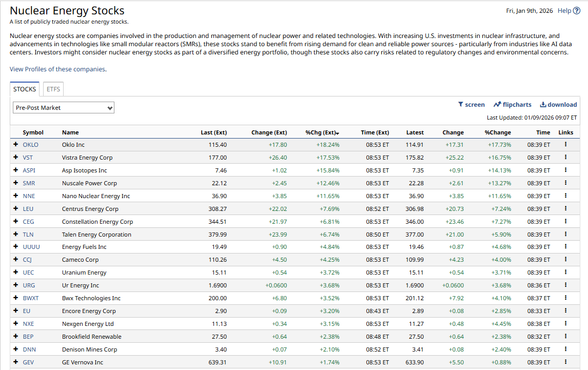Expand the BWXT row plus icon
588x370 pixels.
[16, 298]
